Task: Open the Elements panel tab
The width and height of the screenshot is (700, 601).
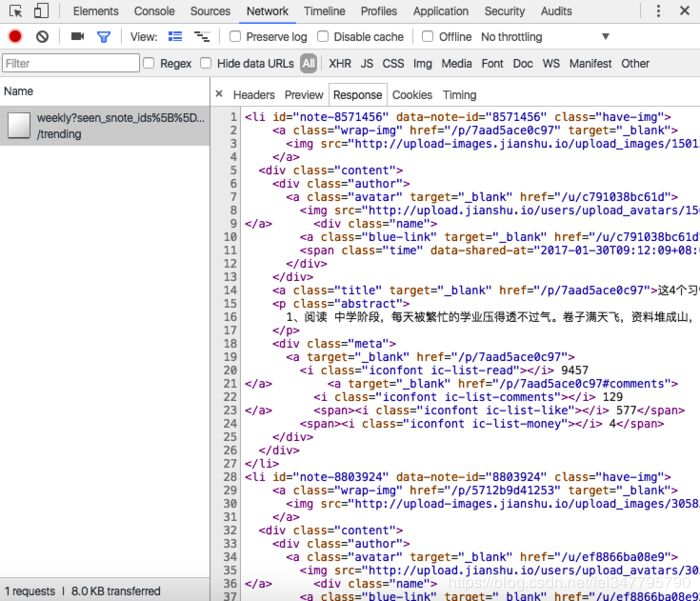Action: click(x=96, y=11)
